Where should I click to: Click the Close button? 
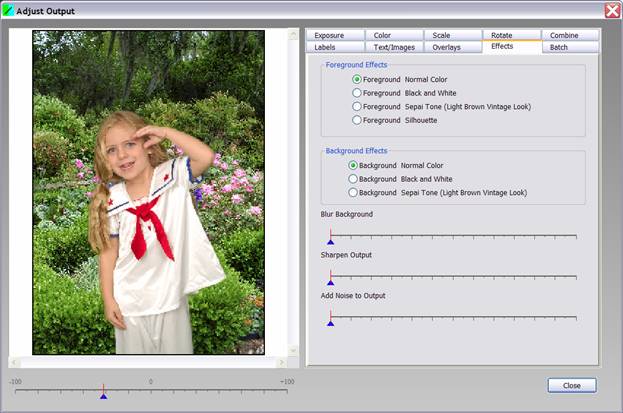572,385
